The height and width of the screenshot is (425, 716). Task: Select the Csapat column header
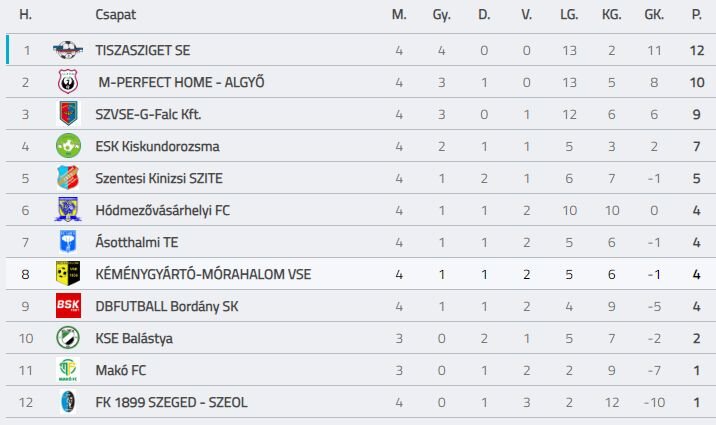click(x=116, y=15)
